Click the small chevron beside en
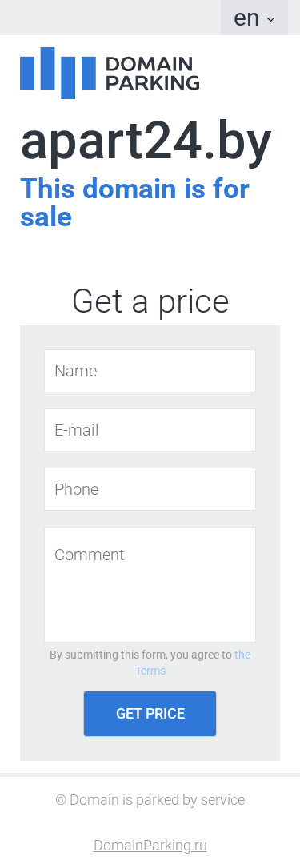The width and height of the screenshot is (300, 868). [270, 19]
